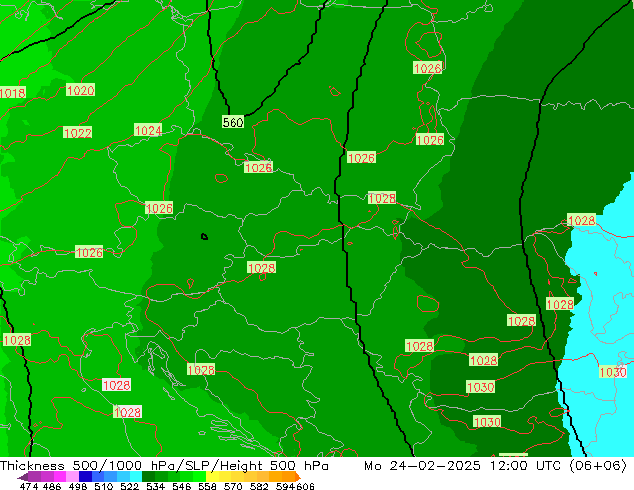Select the 1022 pressure label

point(77,133)
